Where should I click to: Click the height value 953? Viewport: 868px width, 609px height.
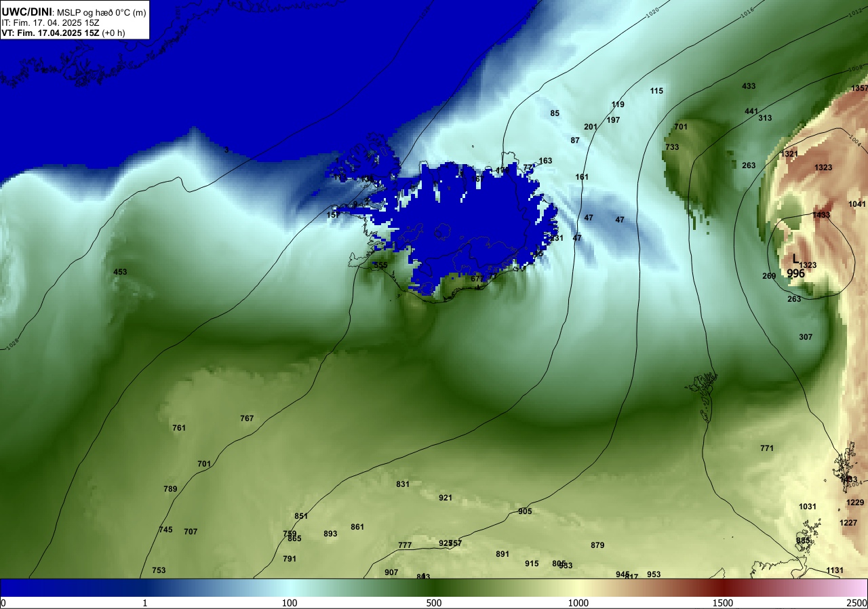click(654, 574)
